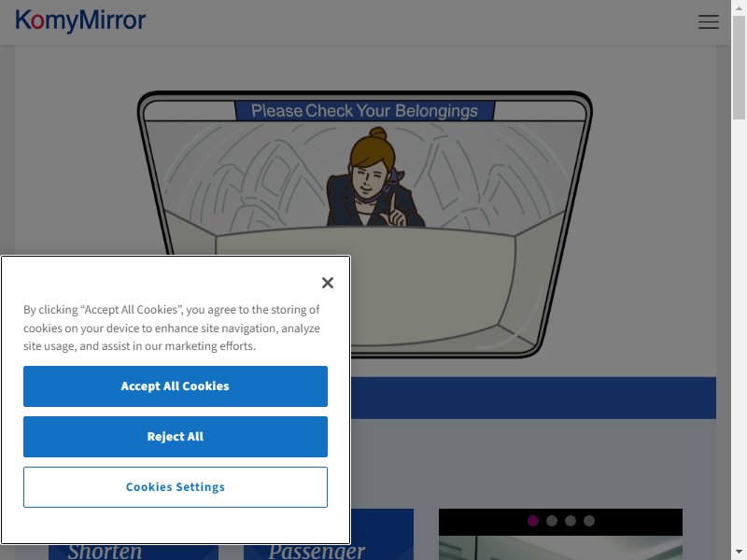Open the hamburger navigation menu
This screenshot has height=560, width=747.
(x=709, y=21)
